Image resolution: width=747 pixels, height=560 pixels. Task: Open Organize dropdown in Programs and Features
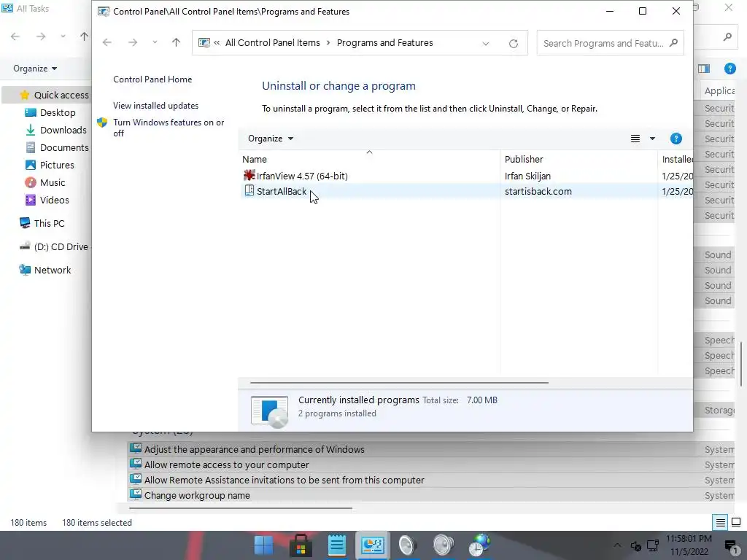(x=271, y=139)
